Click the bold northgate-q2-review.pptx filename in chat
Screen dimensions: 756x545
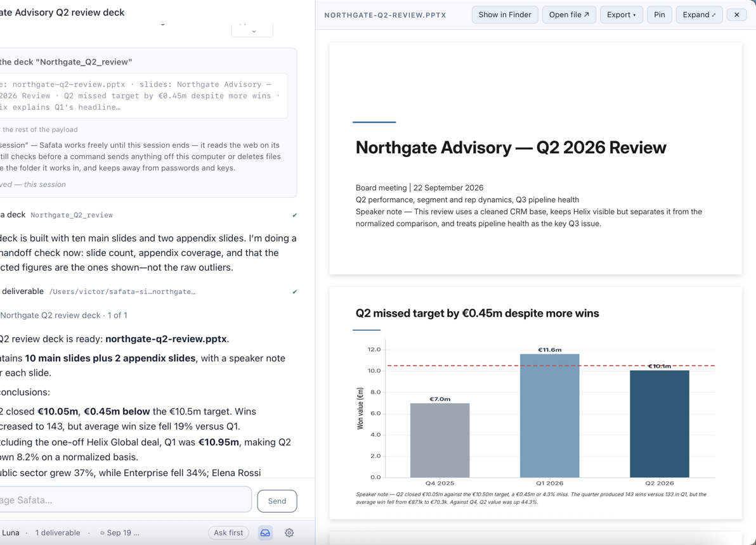166,339
